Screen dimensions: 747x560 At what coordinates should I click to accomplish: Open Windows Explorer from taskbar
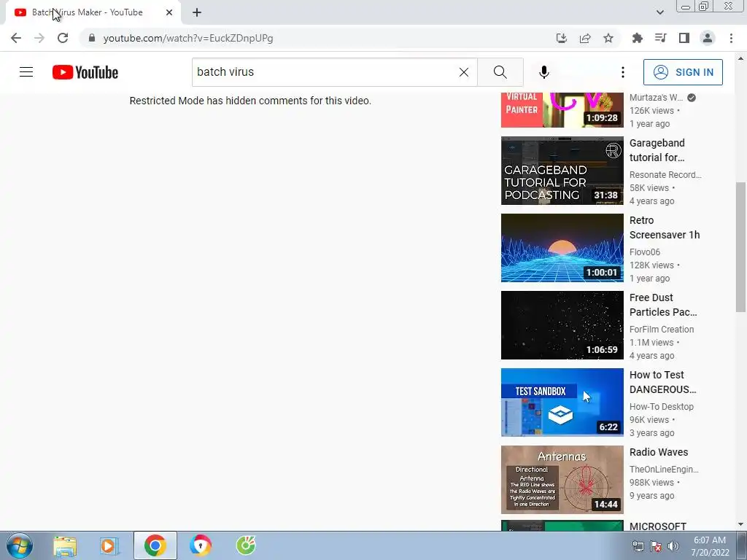point(65,545)
